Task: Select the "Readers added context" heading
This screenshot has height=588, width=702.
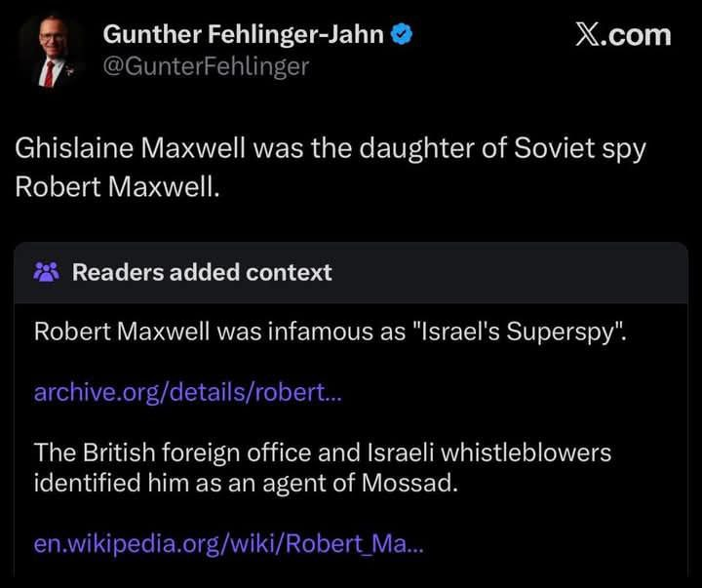Action: 202,272
